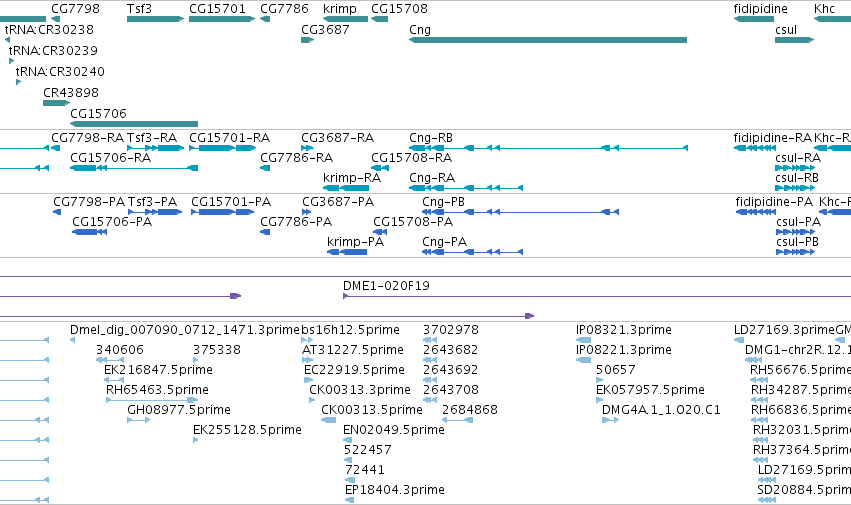
Task: Select feature 2684868
Action: [x=457, y=420]
